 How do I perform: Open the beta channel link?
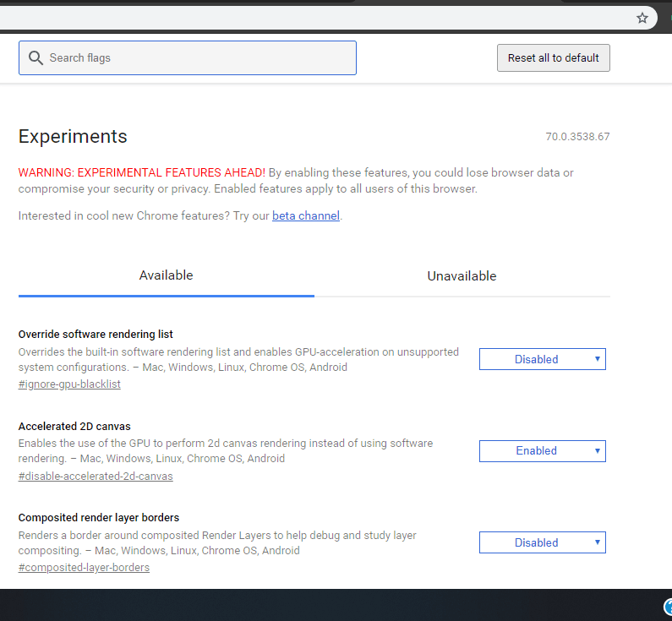click(x=306, y=215)
